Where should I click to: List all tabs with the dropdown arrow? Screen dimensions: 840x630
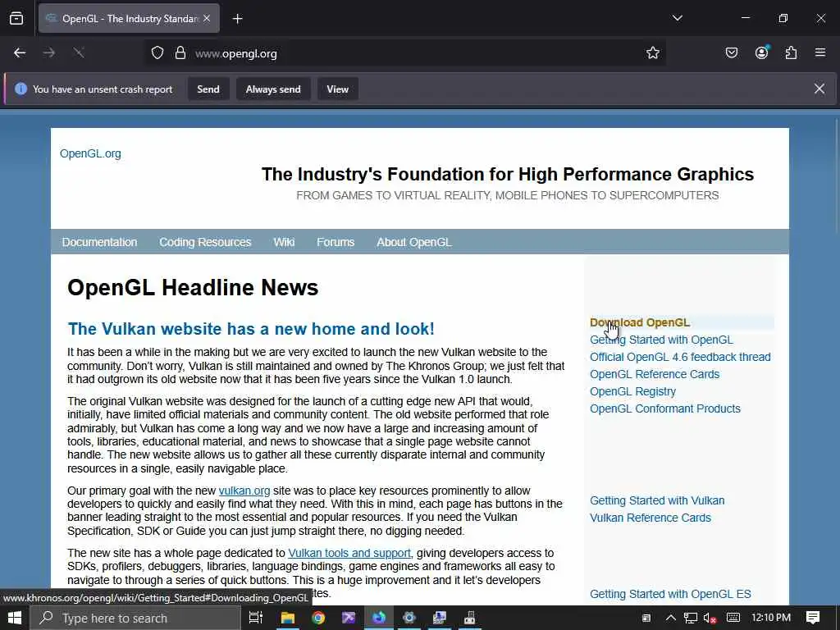tap(677, 18)
